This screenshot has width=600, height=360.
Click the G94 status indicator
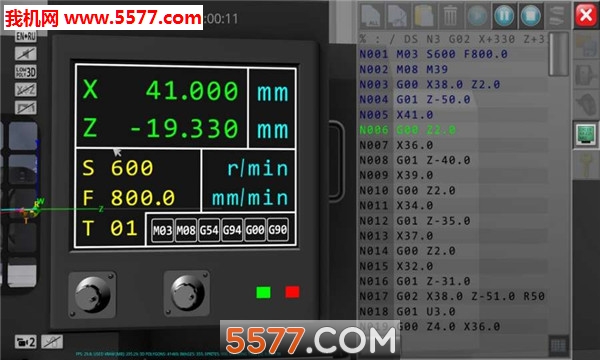click(x=232, y=230)
